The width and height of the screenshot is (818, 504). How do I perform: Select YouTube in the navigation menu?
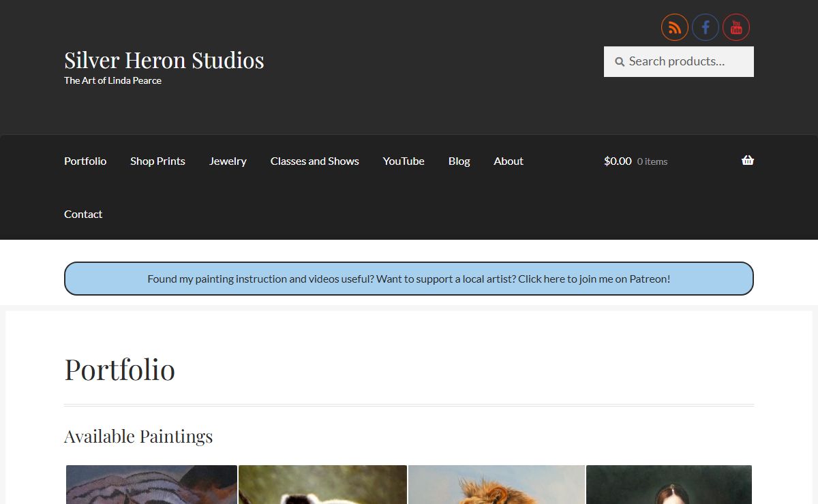[404, 161]
